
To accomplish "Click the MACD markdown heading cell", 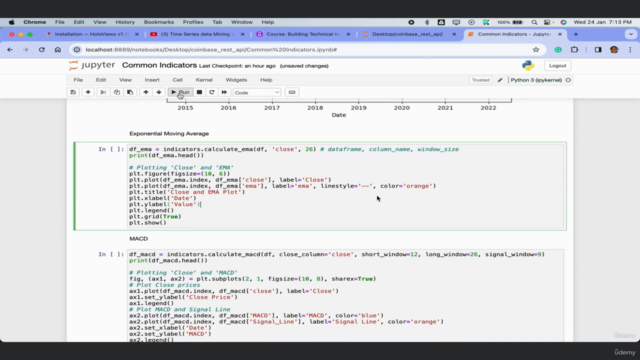I will pos(138,239).
